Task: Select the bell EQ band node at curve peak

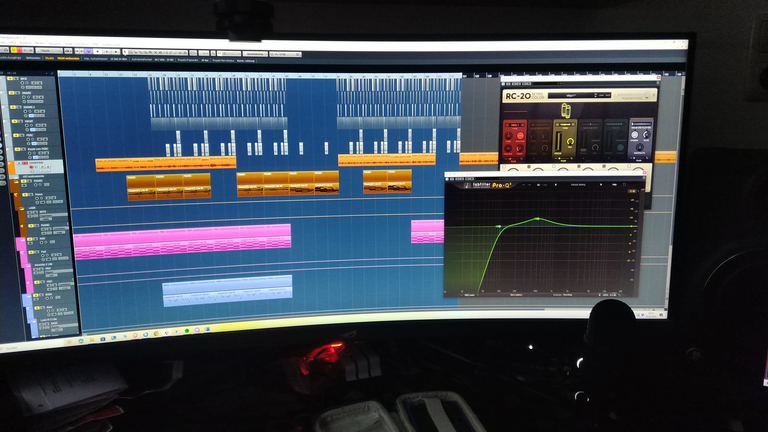Action: [x=537, y=218]
